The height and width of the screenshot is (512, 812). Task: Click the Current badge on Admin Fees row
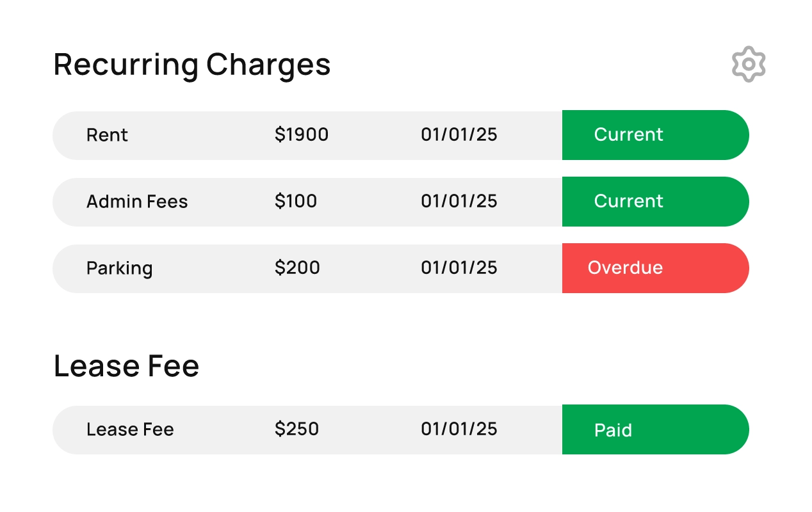pyautogui.click(x=629, y=201)
